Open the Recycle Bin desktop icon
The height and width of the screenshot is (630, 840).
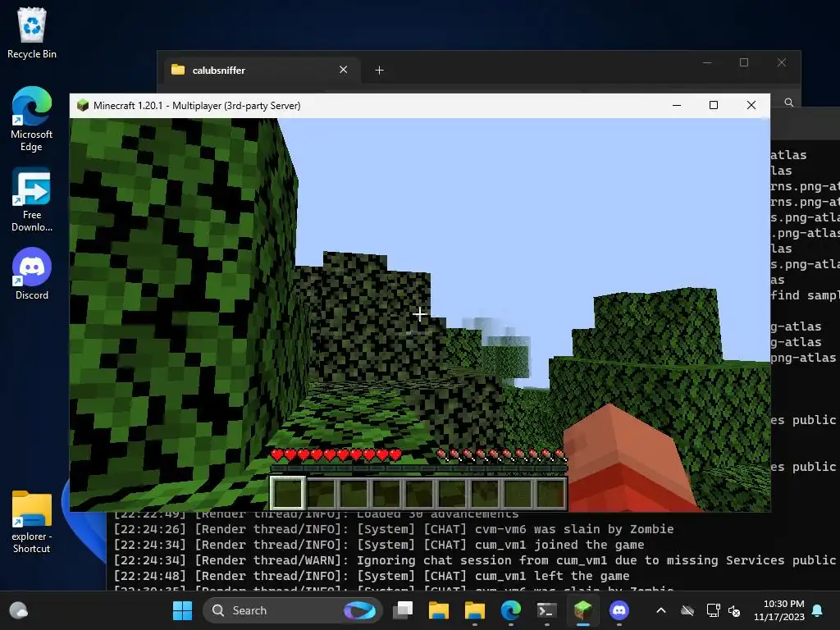(x=32, y=33)
